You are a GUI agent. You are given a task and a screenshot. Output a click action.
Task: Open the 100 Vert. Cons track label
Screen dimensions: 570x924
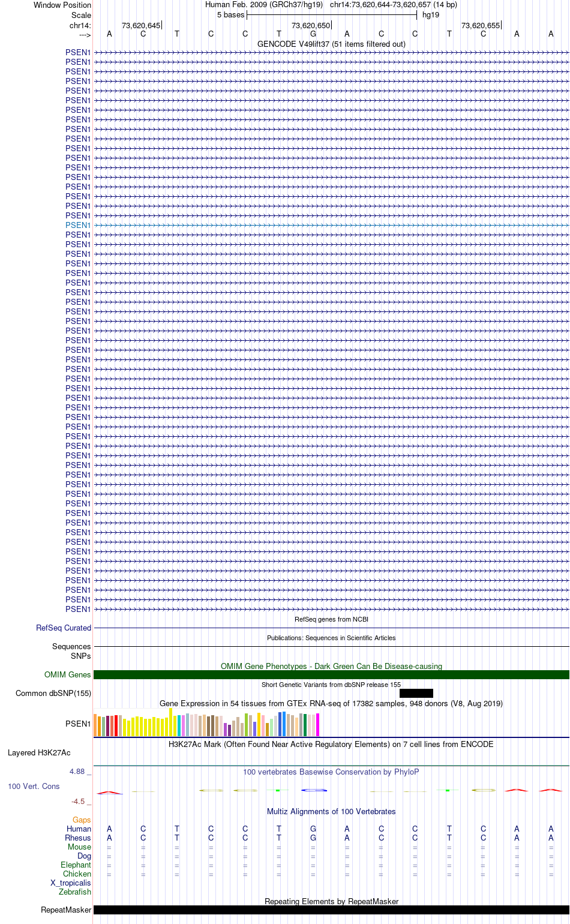tap(34, 787)
